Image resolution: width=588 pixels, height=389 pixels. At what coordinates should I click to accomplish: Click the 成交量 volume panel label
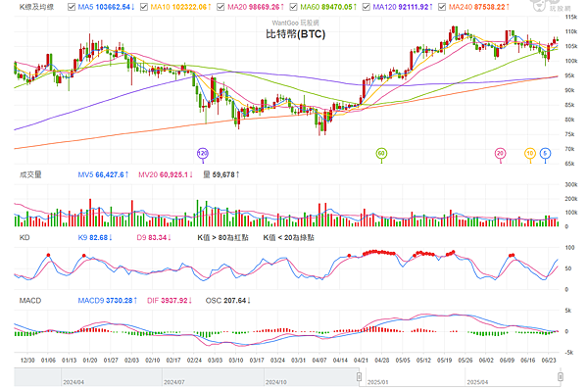[x=30, y=174]
